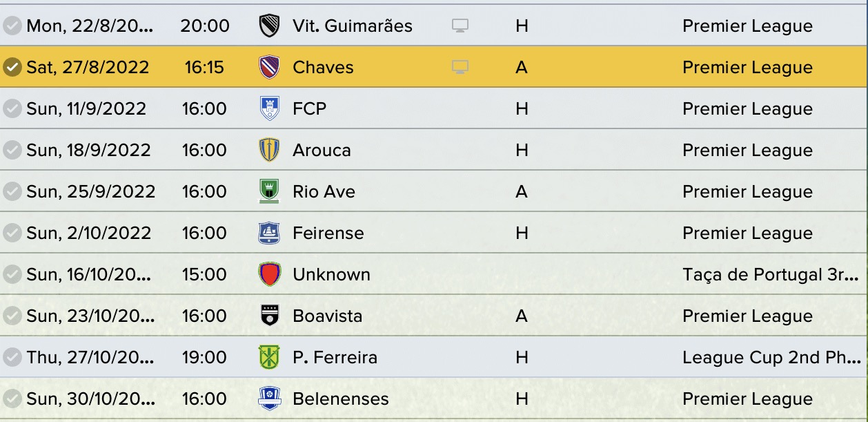Image resolution: width=868 pixels, height=422 pixels.
Task: Click the Feirense club badge
Action: coord(269,233)
